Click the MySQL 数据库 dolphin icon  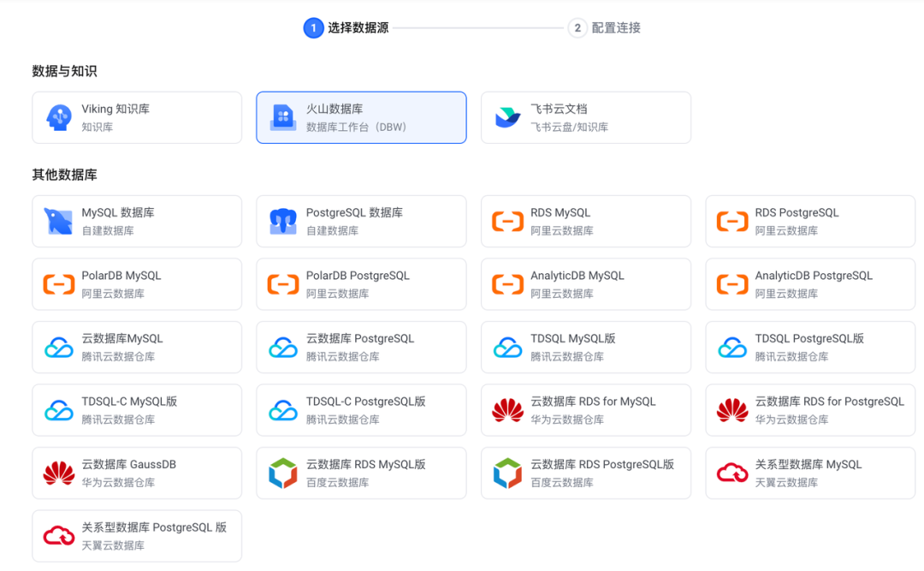point(59,221)
